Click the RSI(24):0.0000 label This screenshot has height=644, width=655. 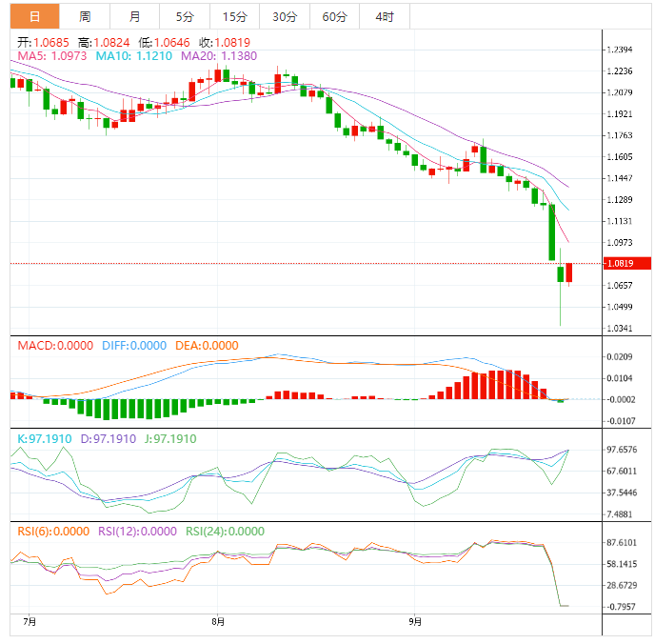225,532
